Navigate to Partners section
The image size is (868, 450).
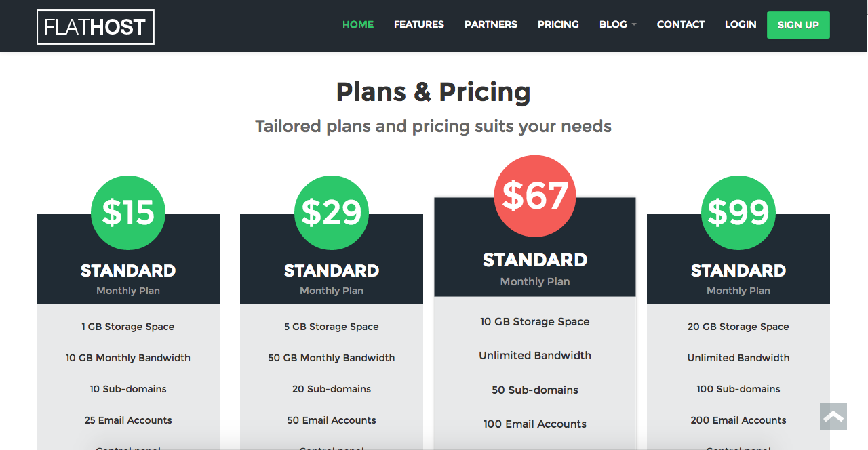[491, 24]
